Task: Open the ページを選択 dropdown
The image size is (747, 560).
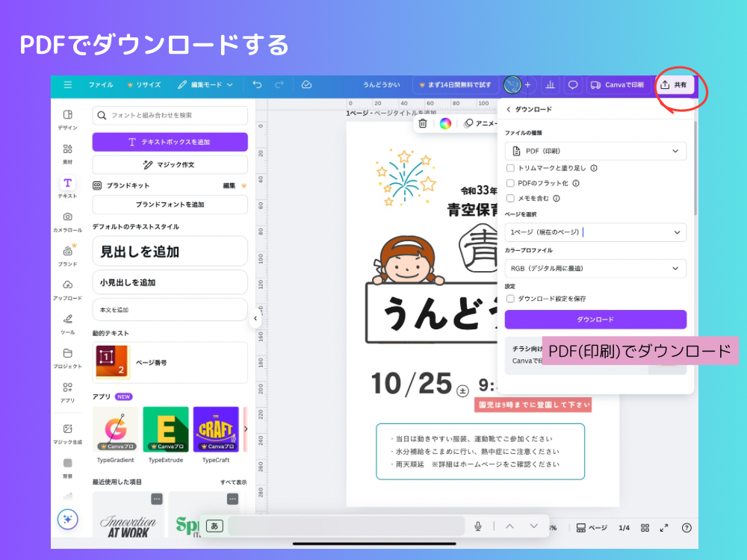Action: [x=595, y=232]
